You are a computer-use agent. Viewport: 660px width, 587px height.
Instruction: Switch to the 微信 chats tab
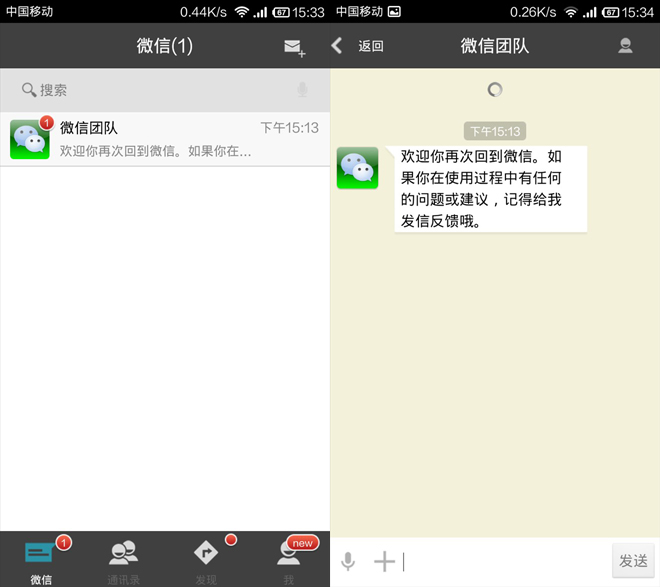[41, 560]
